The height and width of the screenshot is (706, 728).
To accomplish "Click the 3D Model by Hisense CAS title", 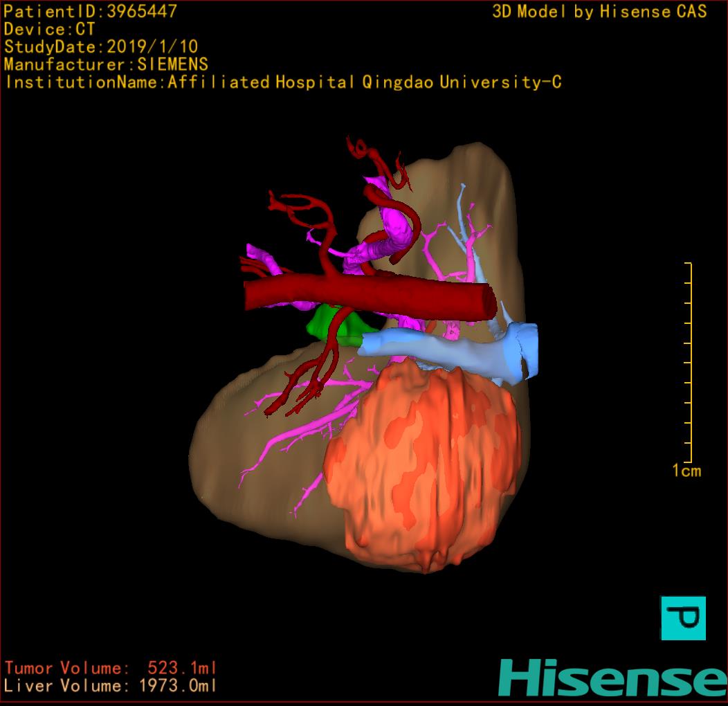I will coord(599,11).
